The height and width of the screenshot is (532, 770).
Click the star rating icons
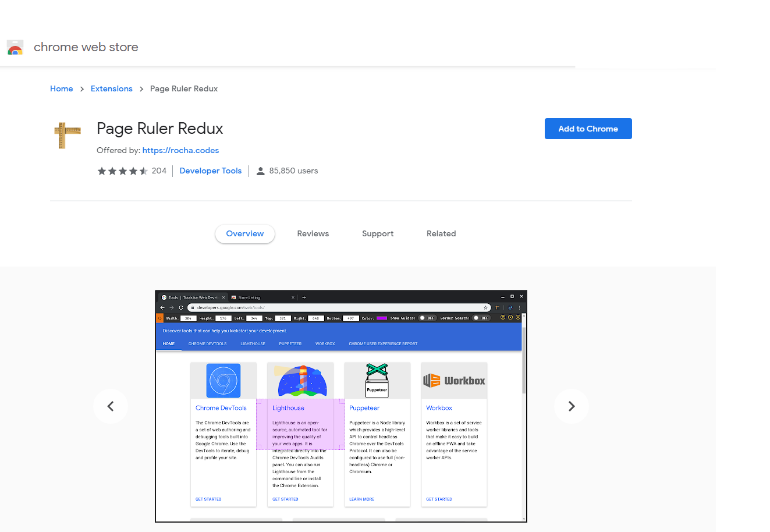(x=122, y=171)
